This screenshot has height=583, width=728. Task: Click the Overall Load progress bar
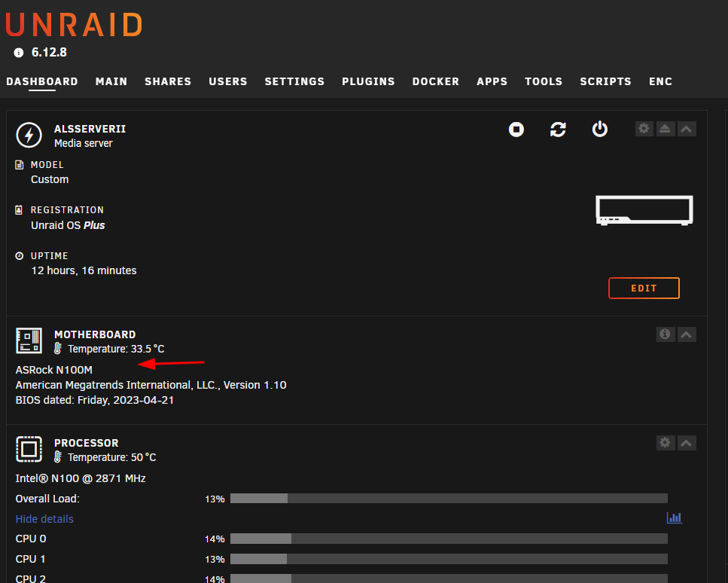449,499
